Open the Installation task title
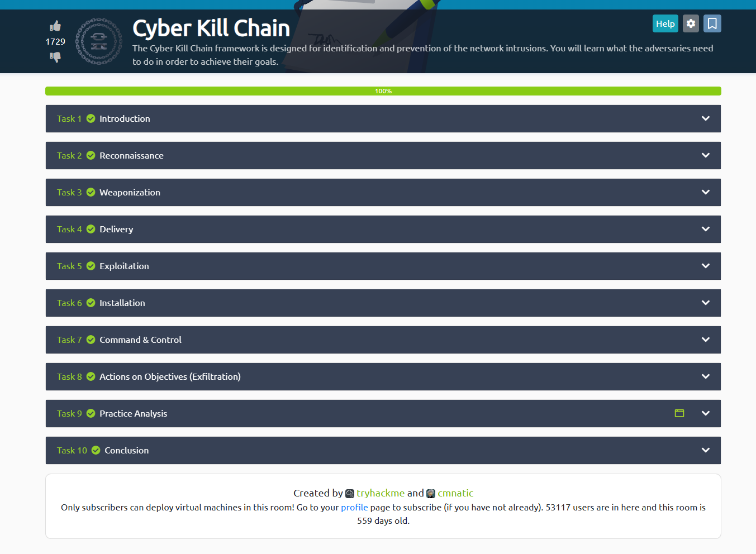 [x=122, y=303]
